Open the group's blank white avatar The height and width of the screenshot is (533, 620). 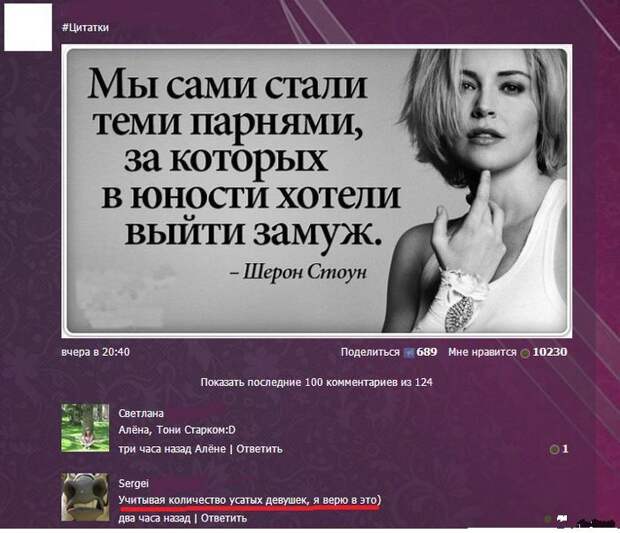[x=28, y=27]
